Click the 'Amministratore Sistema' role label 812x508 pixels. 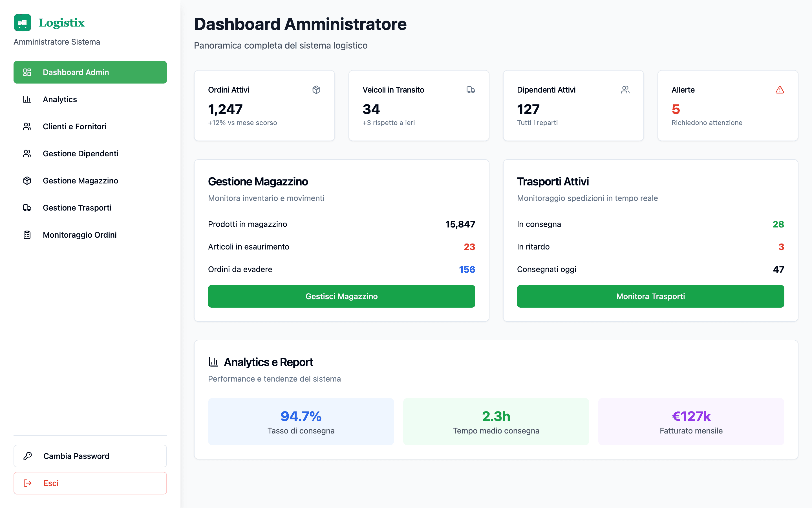[x=57, y=42]
